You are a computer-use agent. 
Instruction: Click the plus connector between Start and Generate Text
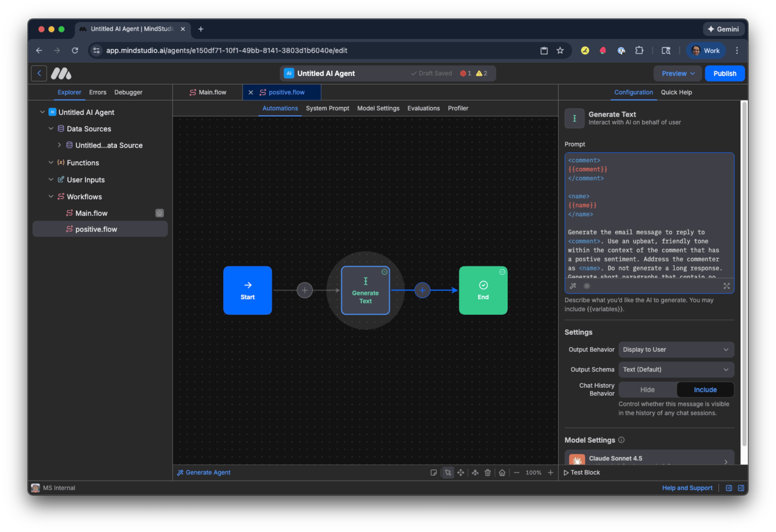click(305, 290)
